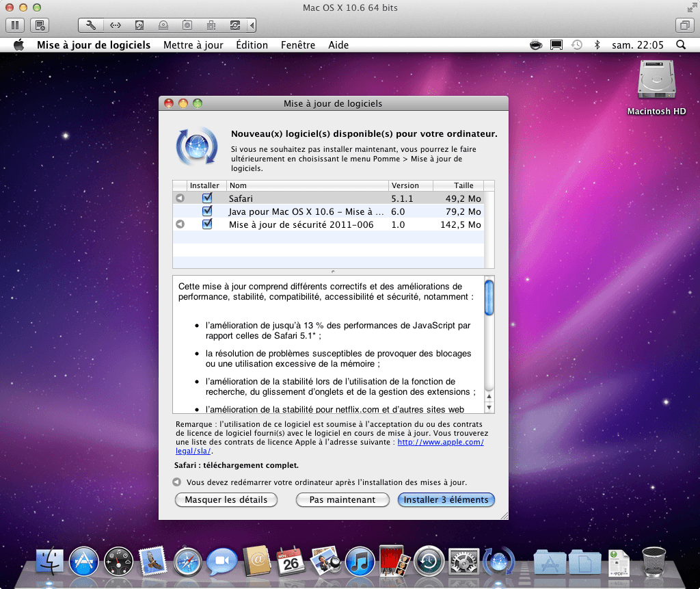Open iChat from the Dock
The image size is (700, 589).
222,561
